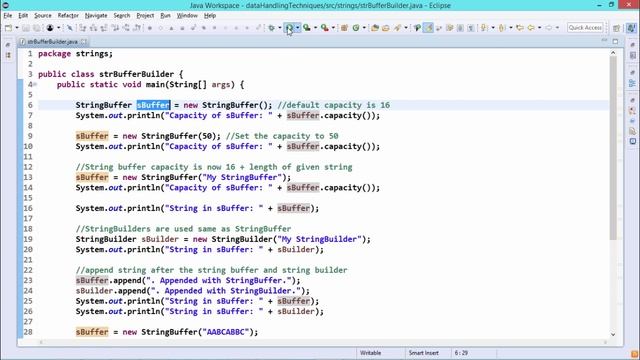Open the Search menu

click(122, 16)
